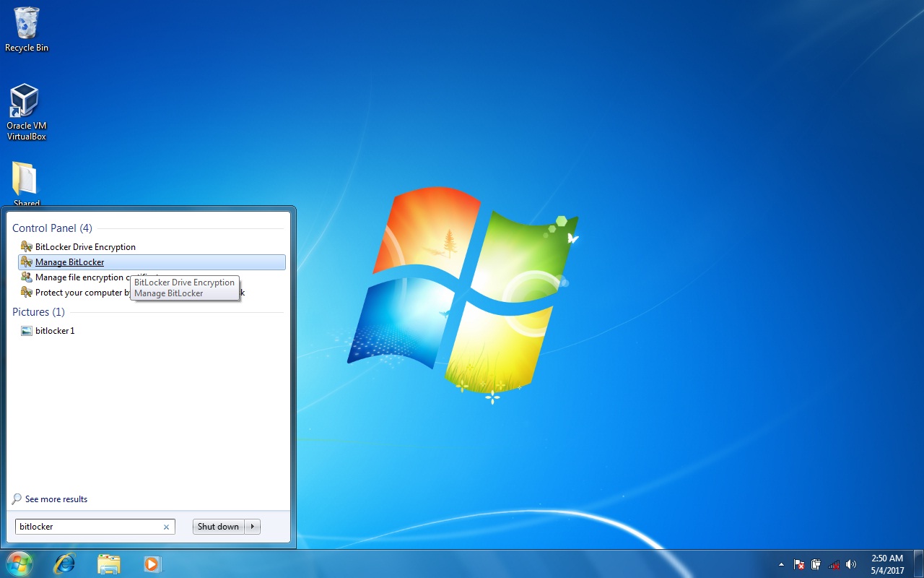
Task: Click the power plug tray icon
Action: point(816,564)
